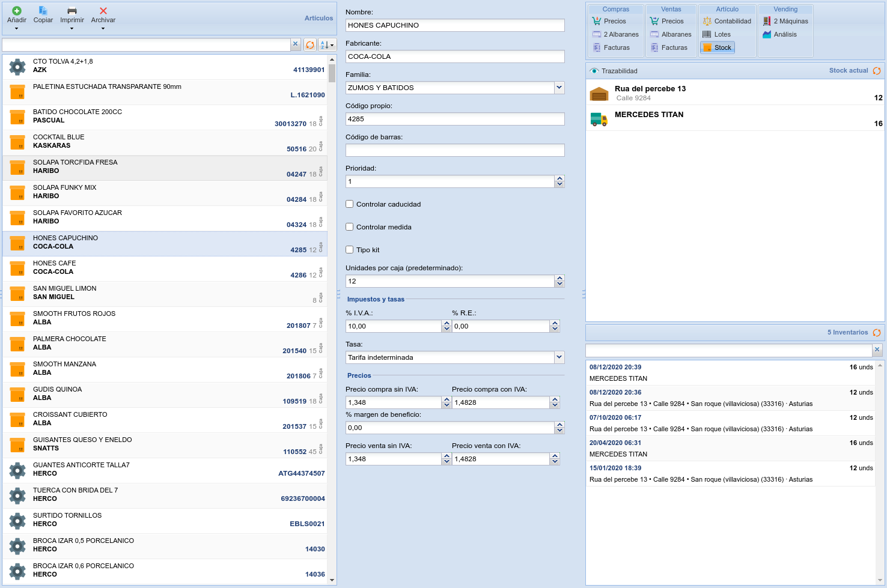Click the Código de barras input field
This screenshot has width=887, height=588.
pyautogui.click(x=455, y=150)
